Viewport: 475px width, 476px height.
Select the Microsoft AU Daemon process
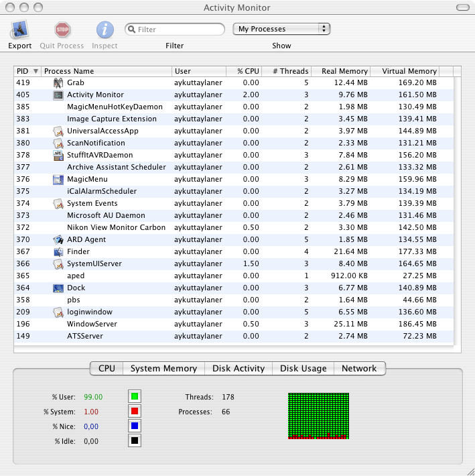tap(234, 215)
